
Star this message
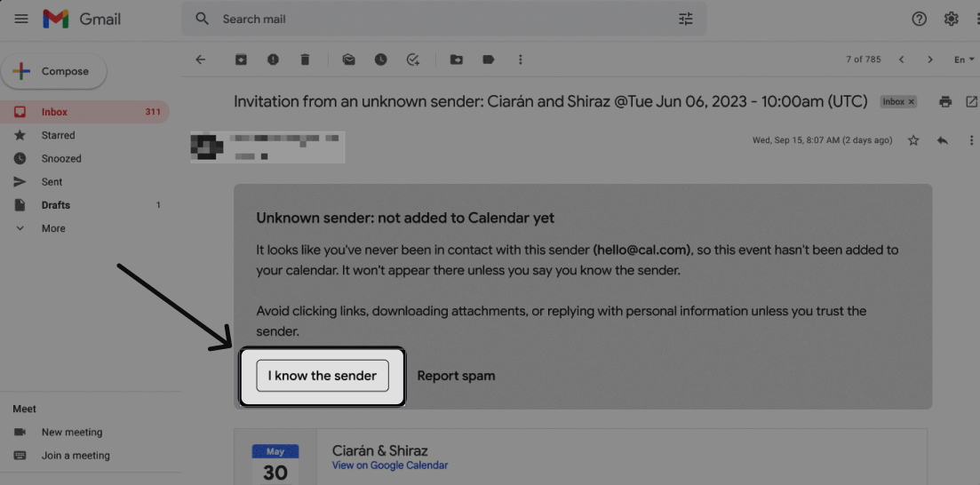click(x=913, y=140)
